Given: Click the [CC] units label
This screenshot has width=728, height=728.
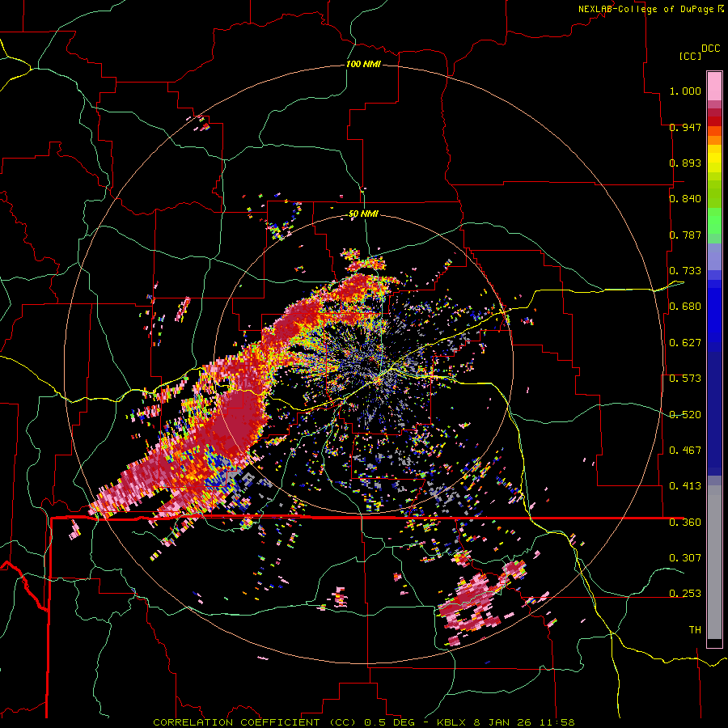Looking at the screenshot, I should click(690, 56).
